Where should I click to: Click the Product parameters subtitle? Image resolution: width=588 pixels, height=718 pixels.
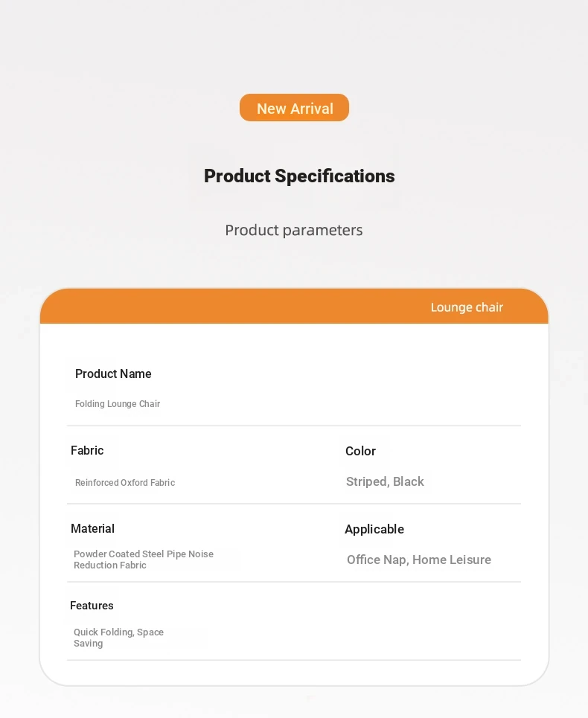pos(294,230)
